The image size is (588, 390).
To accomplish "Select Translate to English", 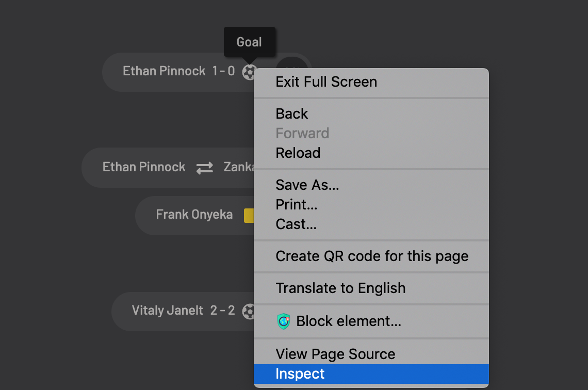I will click(x=340, y=288).
